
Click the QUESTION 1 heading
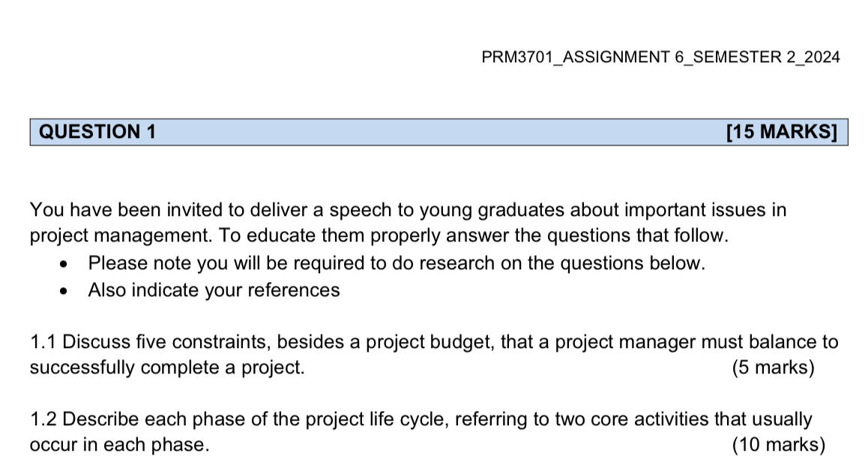[x=97, y=132]
